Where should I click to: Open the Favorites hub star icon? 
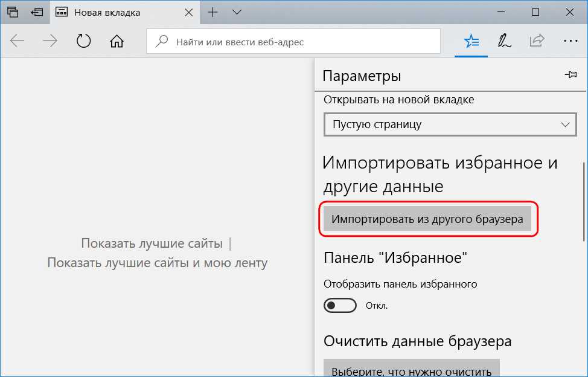(x=471, y=42)
